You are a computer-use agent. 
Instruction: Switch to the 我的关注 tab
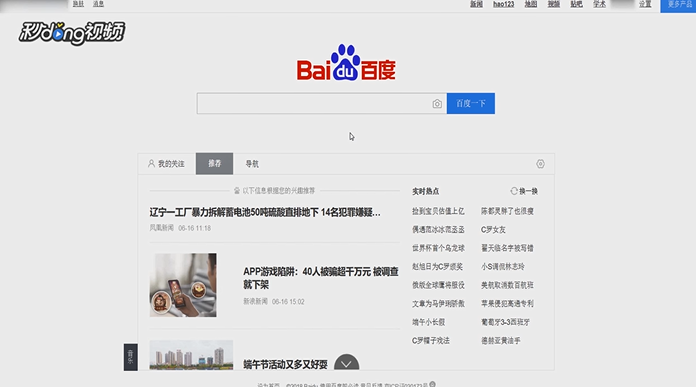(x=166, y=164)
